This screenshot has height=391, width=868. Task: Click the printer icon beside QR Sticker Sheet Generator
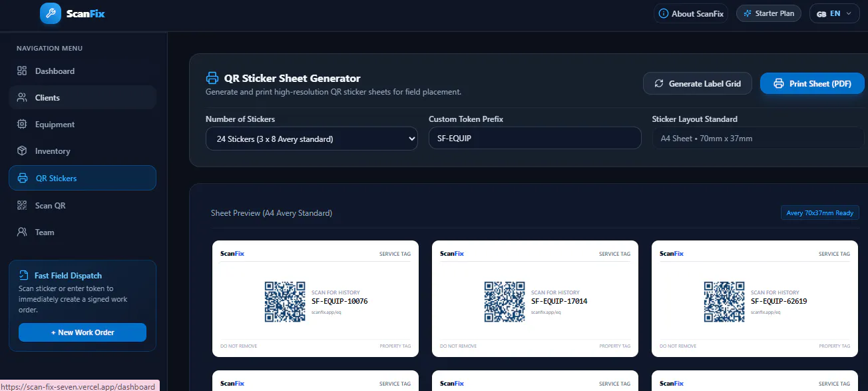[212, 78]
